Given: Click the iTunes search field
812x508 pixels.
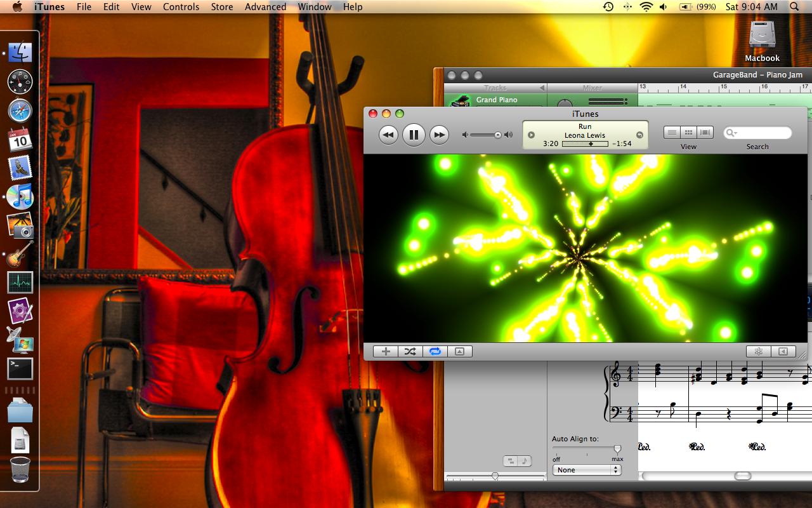Looking at the screenshot, I should [757, 133].
